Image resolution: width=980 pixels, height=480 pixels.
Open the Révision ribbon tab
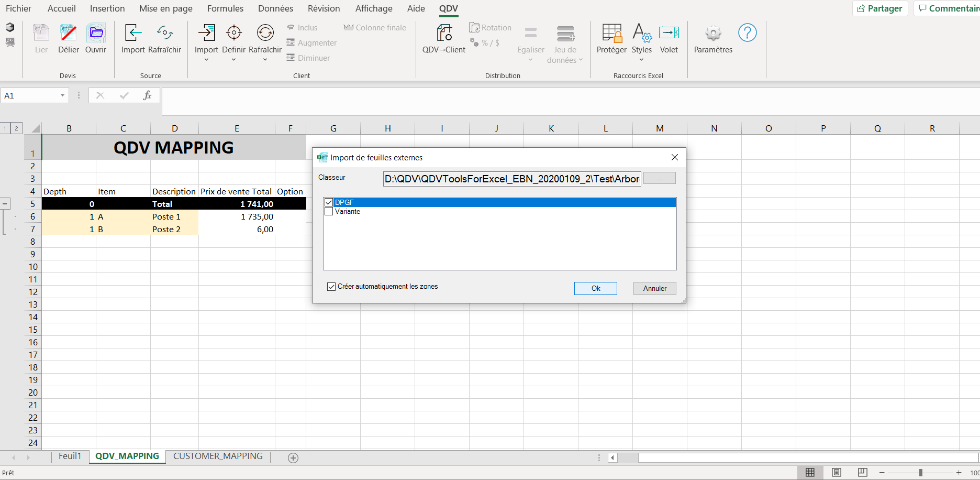coord(324,8)
